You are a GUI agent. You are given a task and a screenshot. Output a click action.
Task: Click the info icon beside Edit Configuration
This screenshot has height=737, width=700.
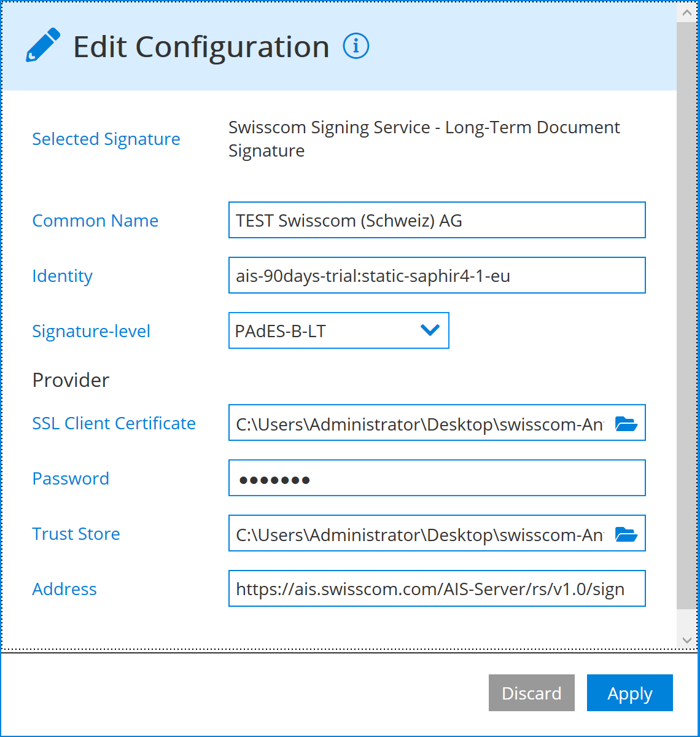pyautogui.click(x=356, y=46)
